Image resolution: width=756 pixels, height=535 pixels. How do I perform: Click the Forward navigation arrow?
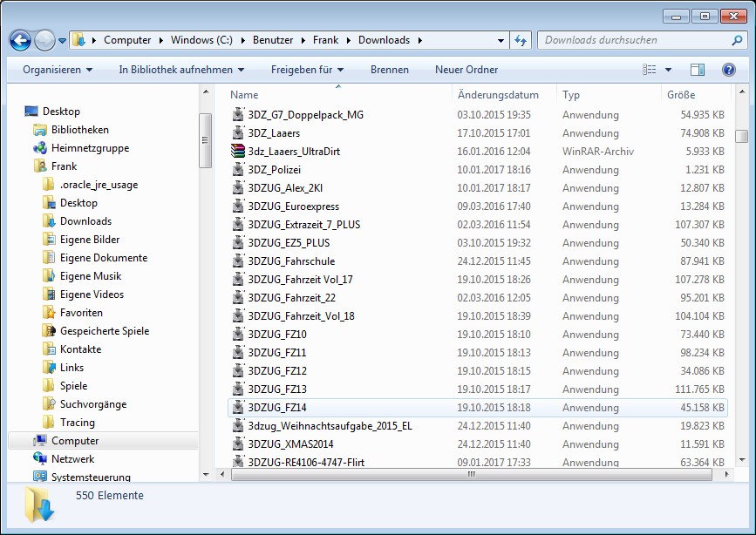pyautogui.click(x=44, y=40)
